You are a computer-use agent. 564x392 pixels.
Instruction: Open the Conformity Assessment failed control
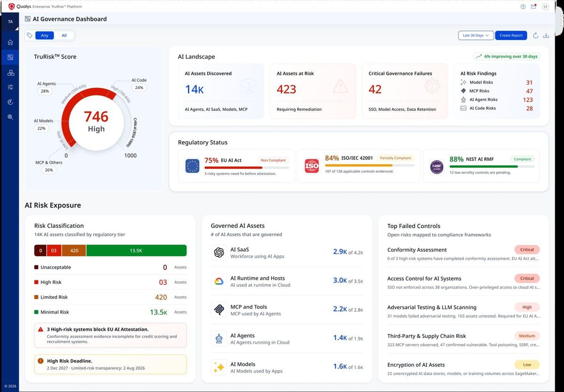[463, 254]
